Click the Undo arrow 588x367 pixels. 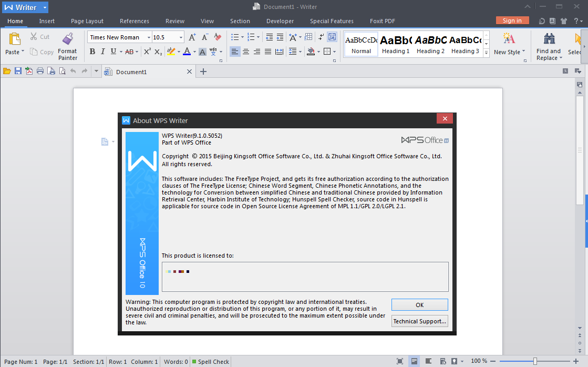tap(73, 71)
